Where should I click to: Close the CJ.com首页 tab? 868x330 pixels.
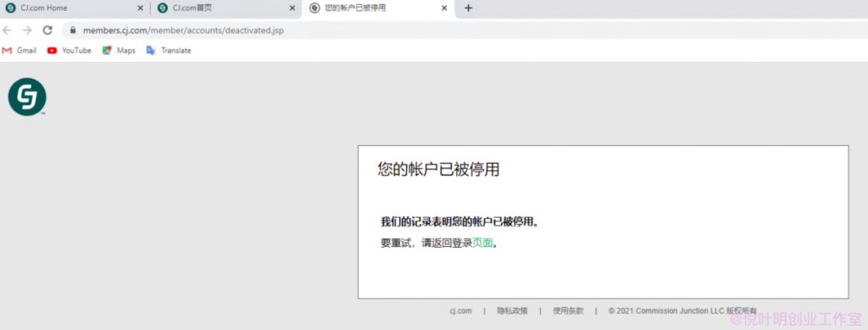coord(292,8)
